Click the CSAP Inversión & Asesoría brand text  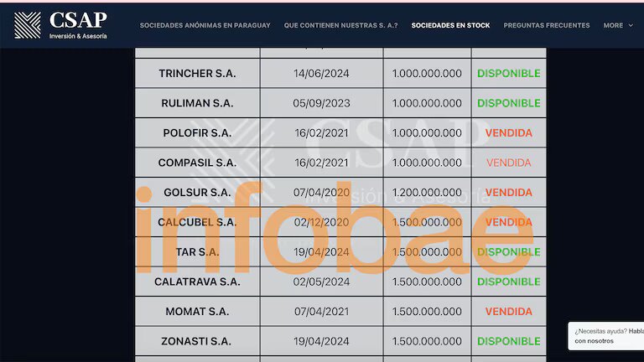(x=77, y=25)
